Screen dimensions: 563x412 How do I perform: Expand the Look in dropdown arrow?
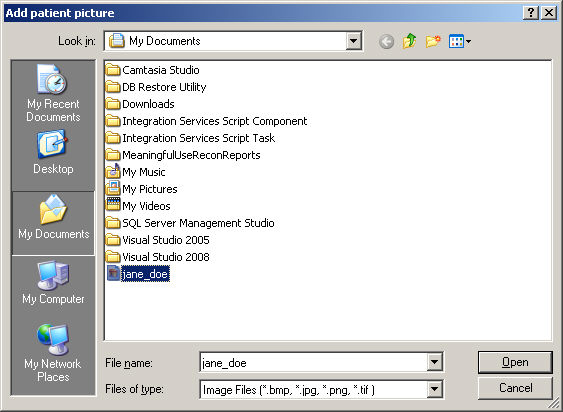click(x=353, y=41)
